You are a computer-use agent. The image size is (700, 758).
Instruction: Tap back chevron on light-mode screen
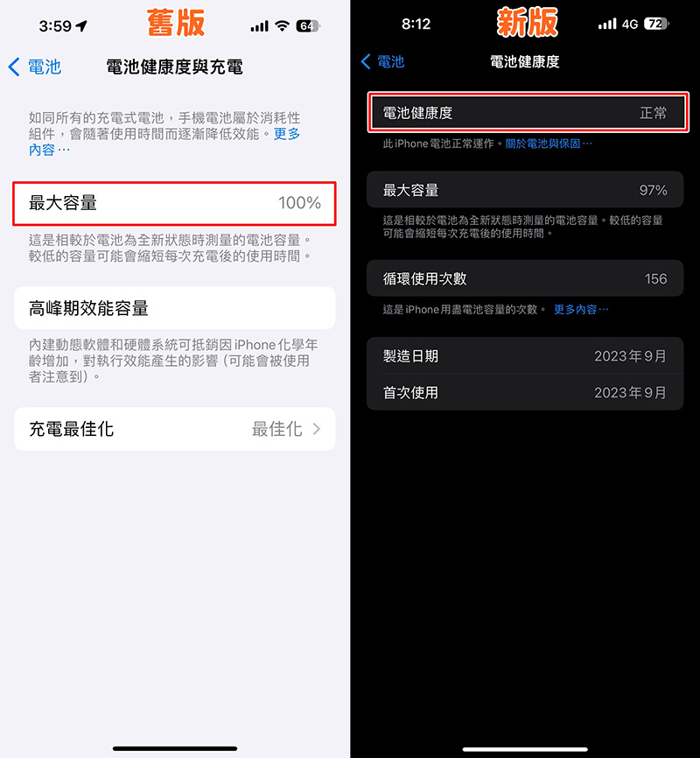tap(14, 67)
